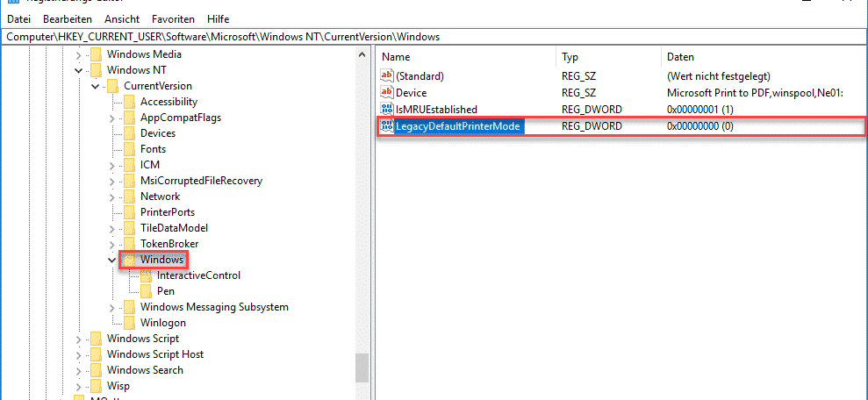Expand the Windows Script key
The height and width of the screenshot is (400, 868).
coord(79,339)
